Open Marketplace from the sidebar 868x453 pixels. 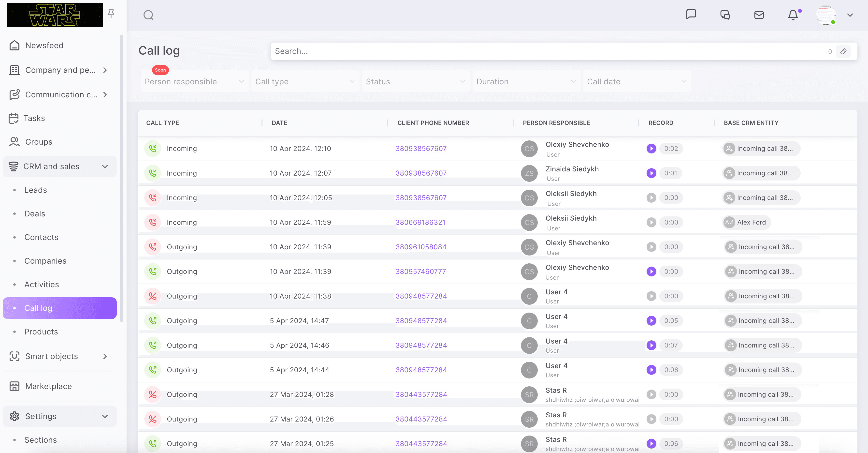pos(48,386)
